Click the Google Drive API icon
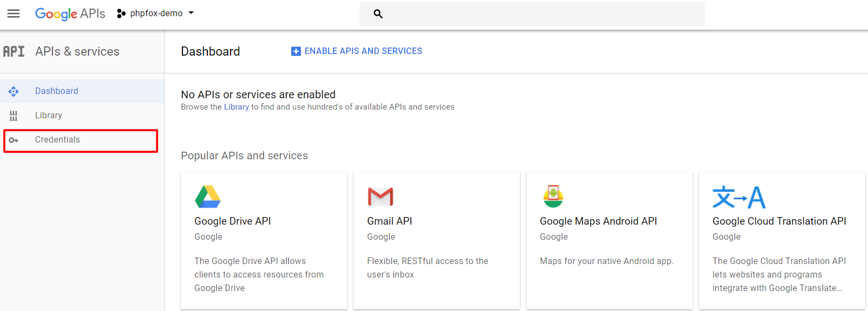The height and width of the screenshot is (311, 868). pyautogui.click(x=208, y=197)
